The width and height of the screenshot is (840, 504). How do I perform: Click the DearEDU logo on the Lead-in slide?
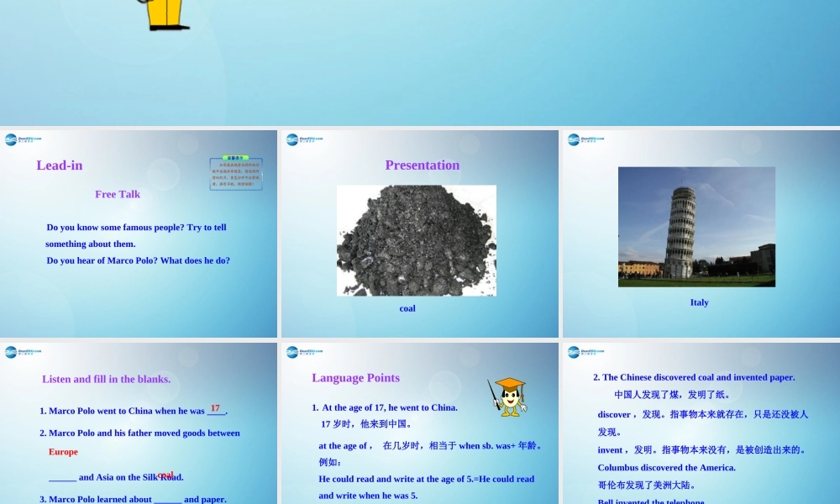[21, 141]
